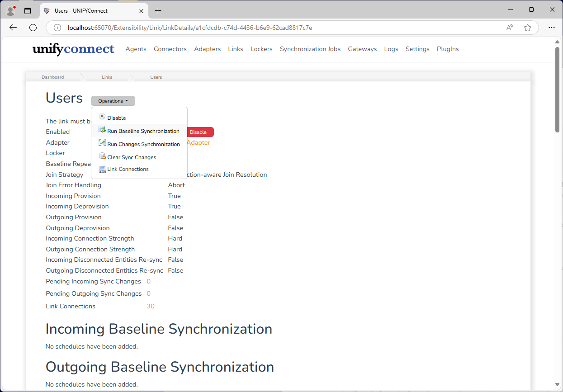Viewport: 563px width, 392px height.
Task: Open the tab actions menu icon
Action: point(28,11)
